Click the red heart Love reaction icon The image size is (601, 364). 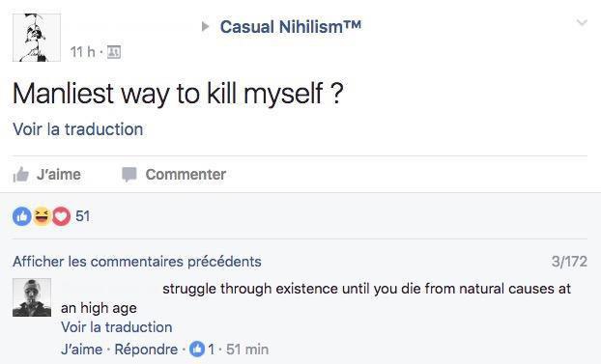pos(61,216)
